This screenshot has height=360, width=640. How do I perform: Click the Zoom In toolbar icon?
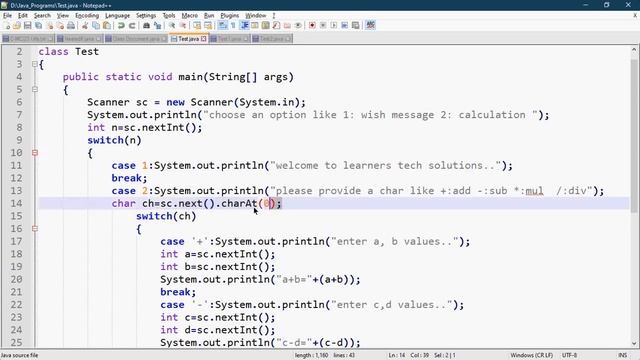(x=172, y=25)
